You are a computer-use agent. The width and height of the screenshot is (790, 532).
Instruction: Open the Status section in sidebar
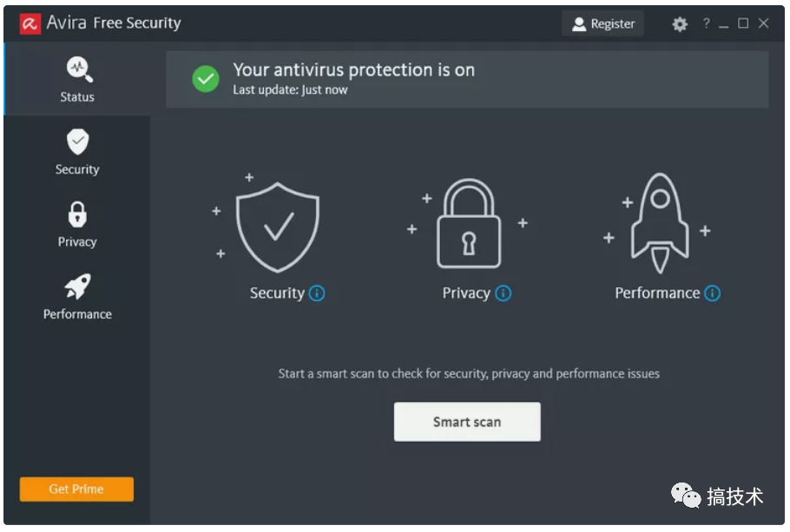[x=77, y=80]
